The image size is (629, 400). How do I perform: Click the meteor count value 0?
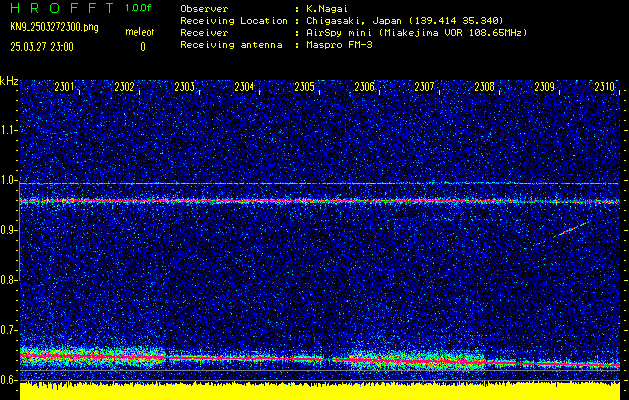point(143,47)
